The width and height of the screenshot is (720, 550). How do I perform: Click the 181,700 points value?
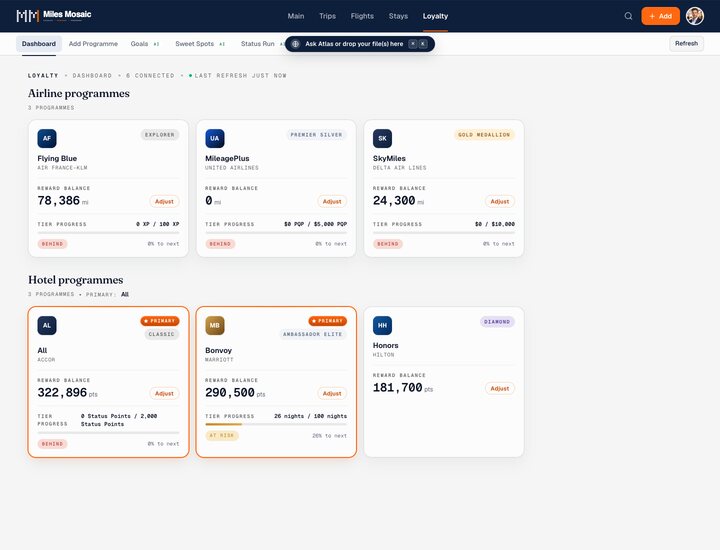pyautogui.click(x=398, y=387)
